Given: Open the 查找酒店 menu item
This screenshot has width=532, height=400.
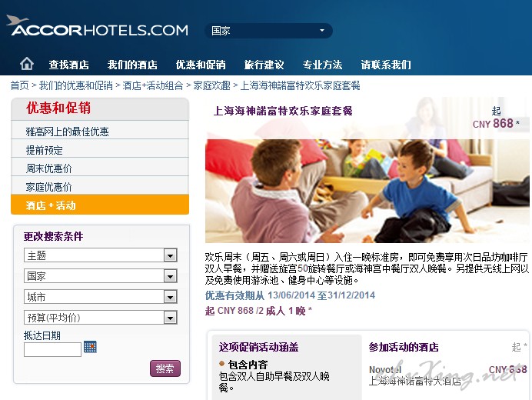Looking at the screenshot, I should click(69, 65).
